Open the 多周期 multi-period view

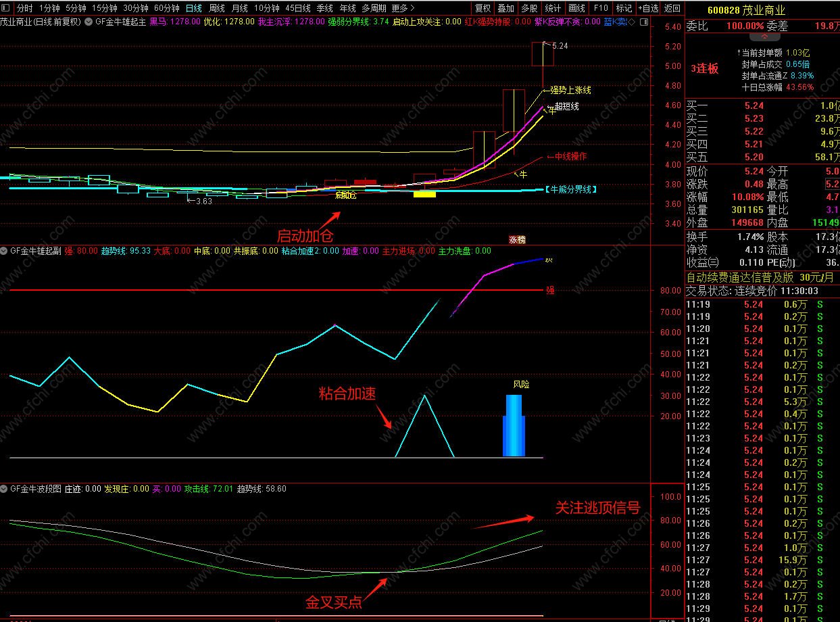coord(374,8)
